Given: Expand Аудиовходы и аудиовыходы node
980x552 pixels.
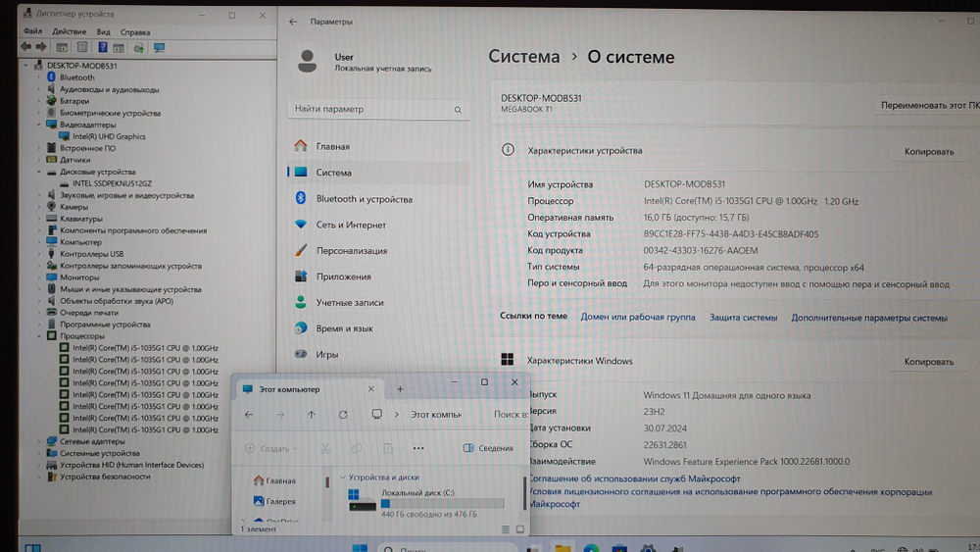Looking at the screenshot, I should (x=39, y=89).
